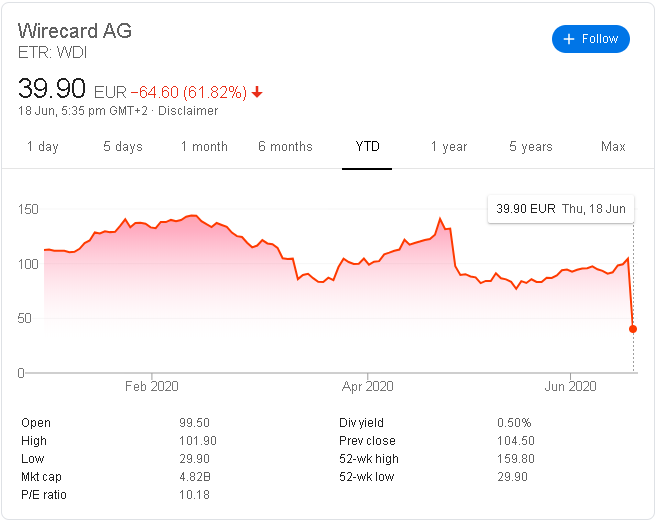Click the Apr 2020 axis label

(x=367, y=386)
